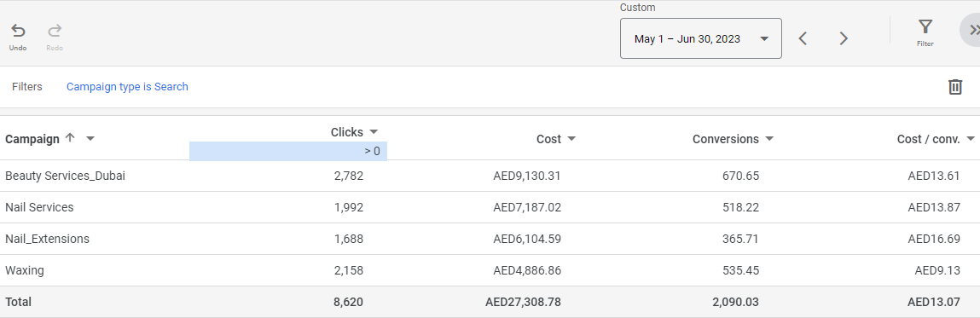
Task: Click clicks value 1,688
Action: coord(349,239)
